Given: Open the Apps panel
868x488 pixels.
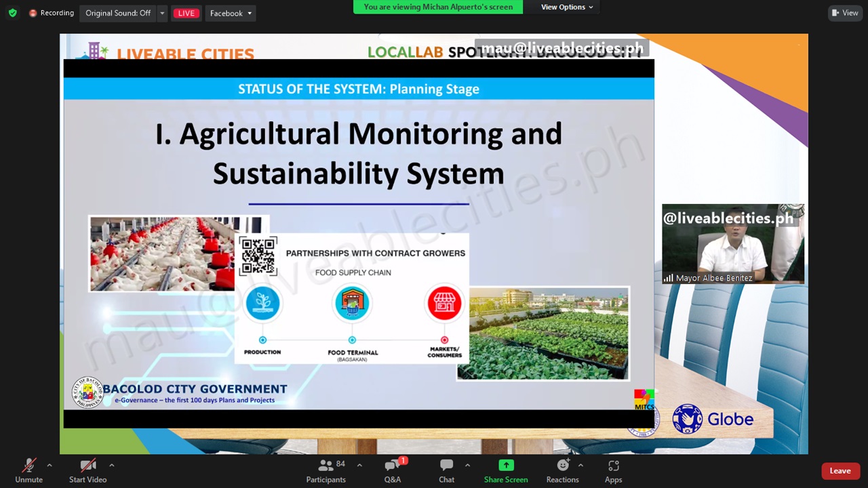Looking at the screenshot, I should 613,471.
